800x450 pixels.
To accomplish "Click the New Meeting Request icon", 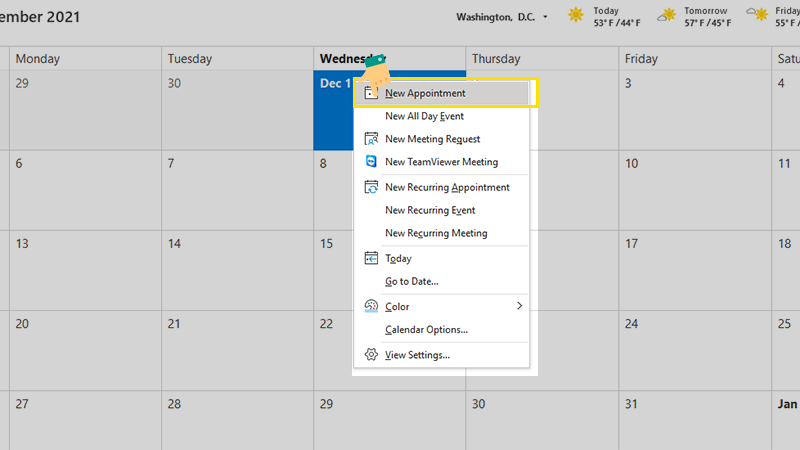I will (371, 139).
